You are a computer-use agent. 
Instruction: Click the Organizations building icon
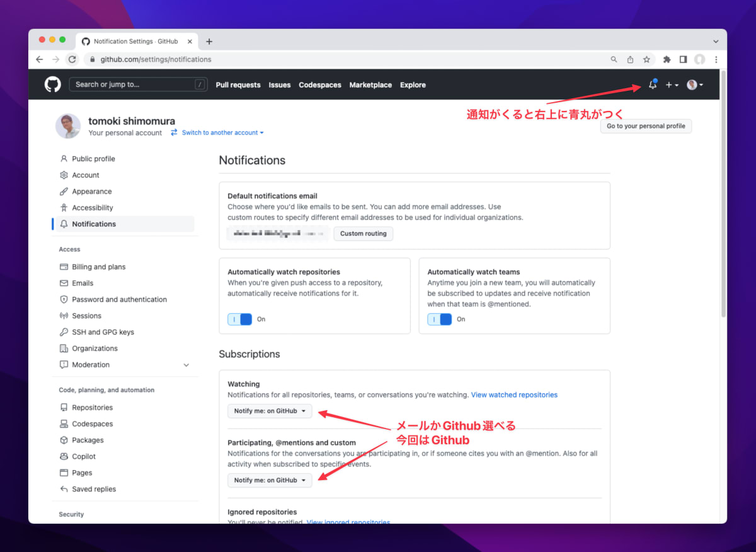[x=64, y=348]
